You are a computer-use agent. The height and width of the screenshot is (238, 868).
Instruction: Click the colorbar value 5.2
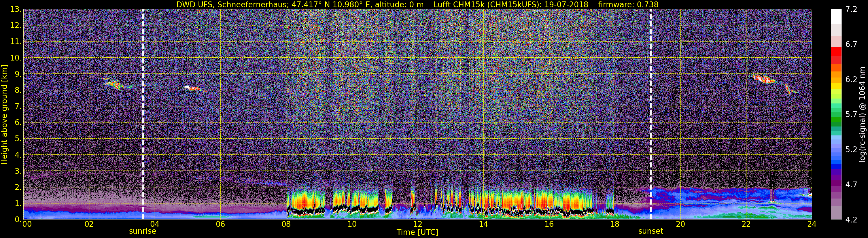click(x=851, y=150)
